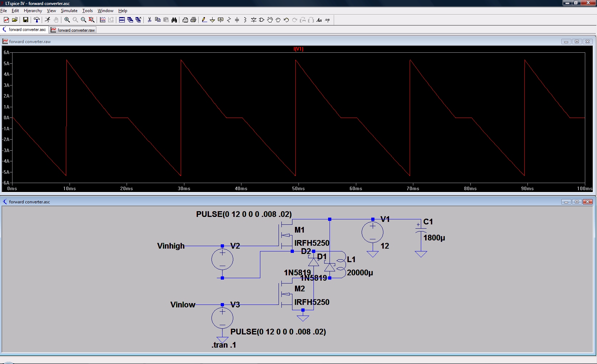Click the Copy icon in the toolbar
Screen dimensions: 597x364
[158, 20]
